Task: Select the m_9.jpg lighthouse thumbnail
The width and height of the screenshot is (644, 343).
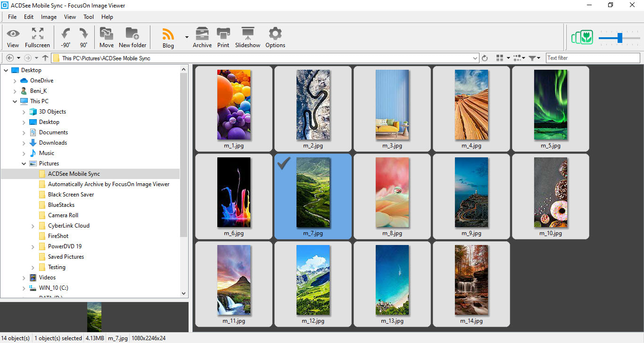Action: pos(471,193)
